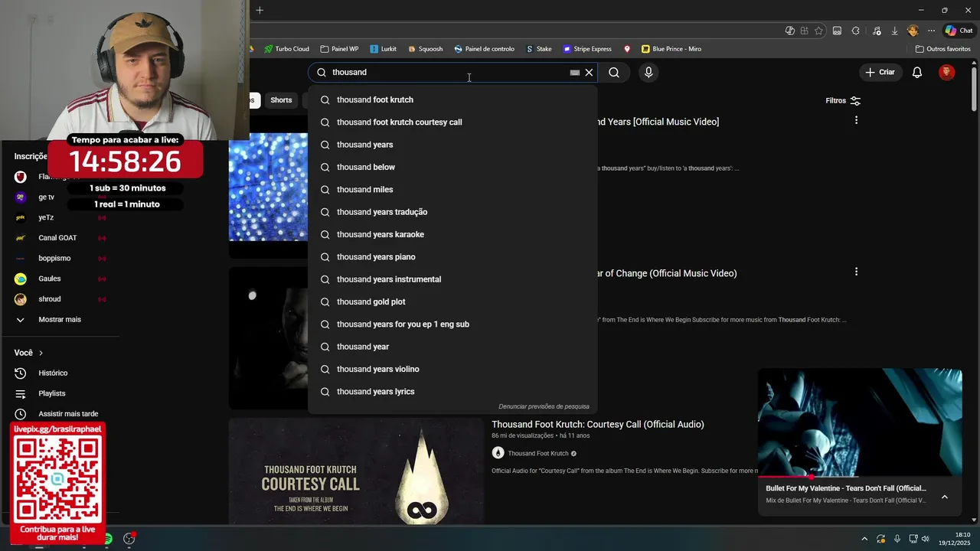Pick suggestion 'thousand years instrumental'
This screenshot has height=551, width=980.
point(452,279)
